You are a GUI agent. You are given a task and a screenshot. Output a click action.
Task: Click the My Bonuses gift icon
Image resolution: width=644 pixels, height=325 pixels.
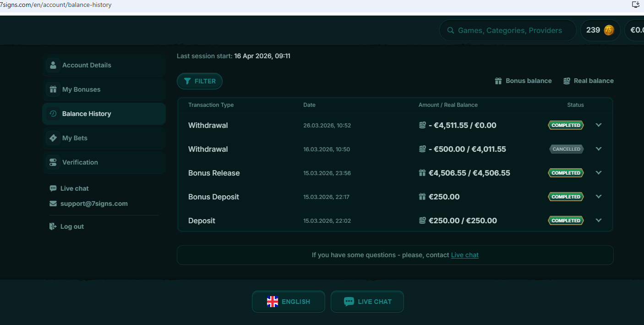(x=53, y=89)
